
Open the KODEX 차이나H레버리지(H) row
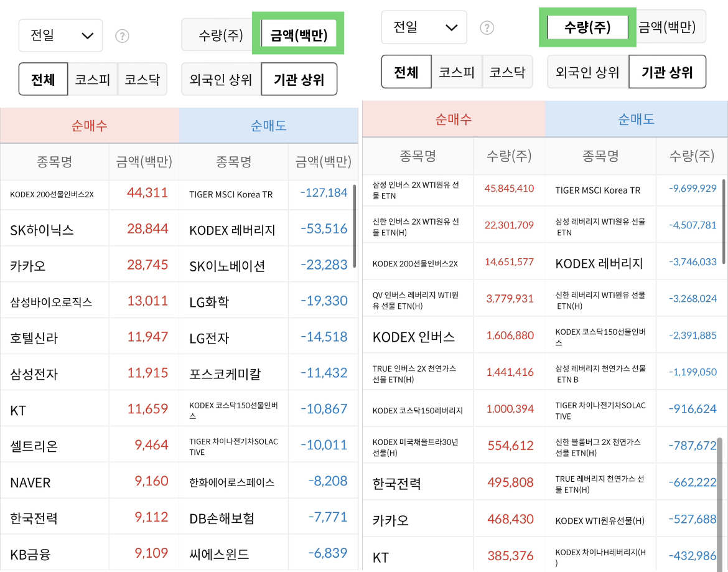[600, 557]
